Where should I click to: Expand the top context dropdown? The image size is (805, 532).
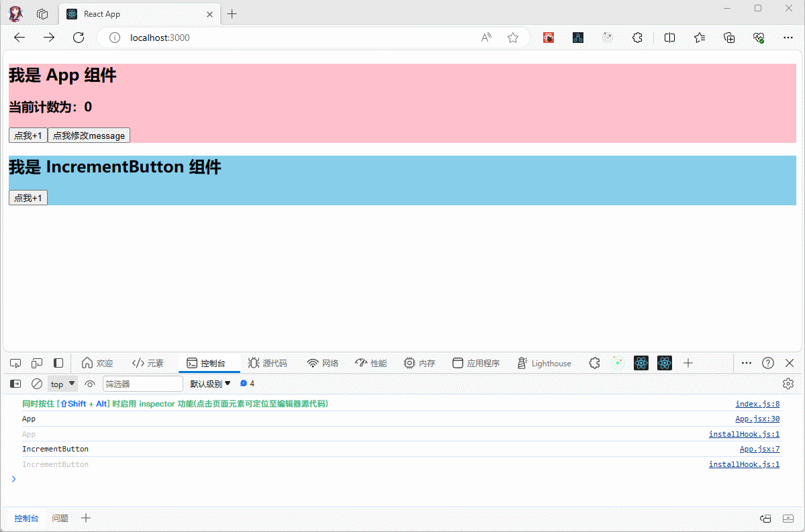[63, 384]
